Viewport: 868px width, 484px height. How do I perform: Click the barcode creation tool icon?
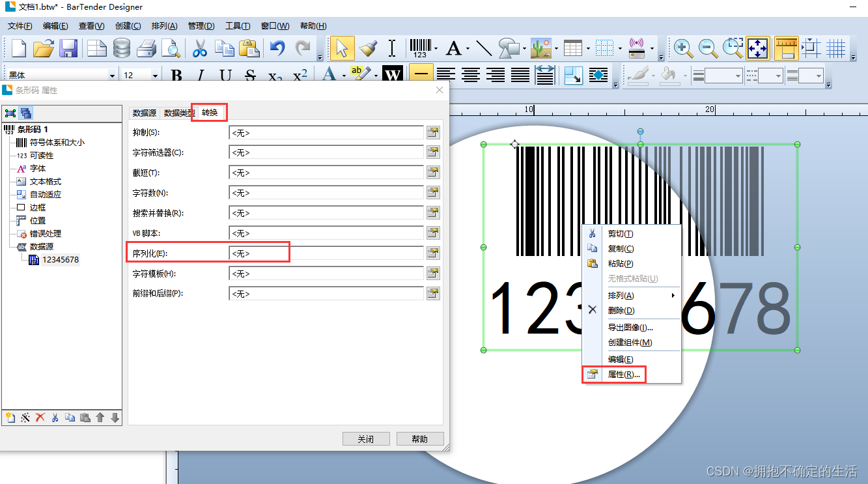pos(419,48)
